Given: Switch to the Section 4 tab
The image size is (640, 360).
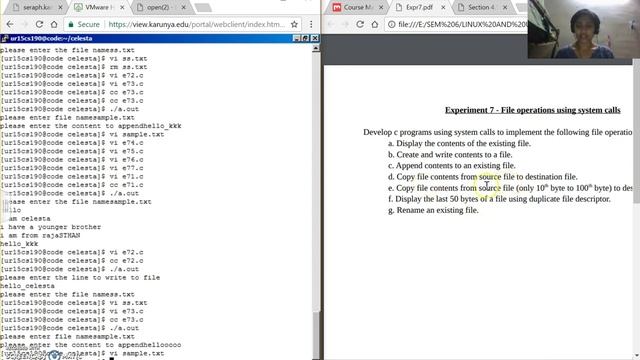Looking at the screenshot, I should 480,7.
